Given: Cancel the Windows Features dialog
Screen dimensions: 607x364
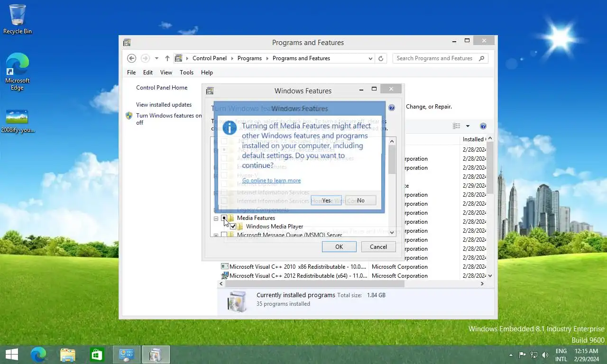Looking at the screenshot, I should 378,246.
